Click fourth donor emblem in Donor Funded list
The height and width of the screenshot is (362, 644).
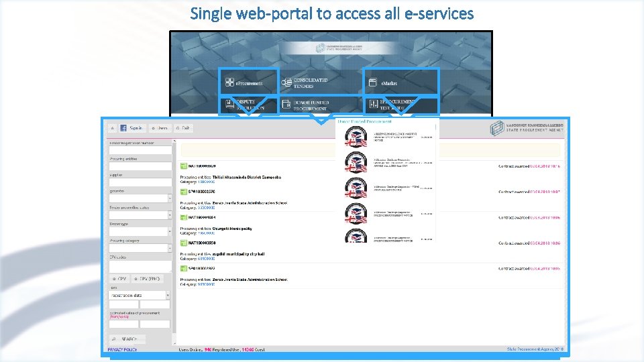coord(356,213)
